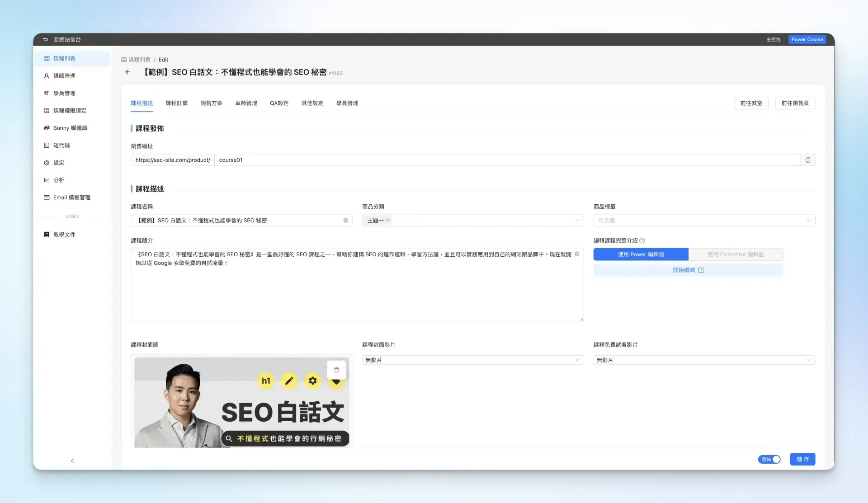Open the 商品標籤 dropdown

pos(703,221)
